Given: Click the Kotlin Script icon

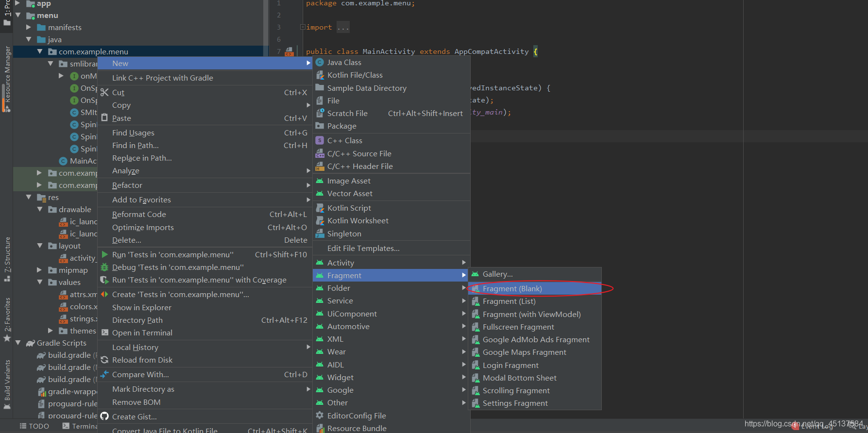Looking at the screenshot, I should (320, 208).
